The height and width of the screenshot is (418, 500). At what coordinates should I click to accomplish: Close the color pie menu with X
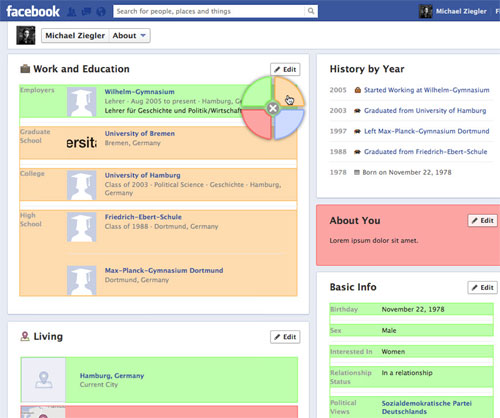tap(273, 108)
